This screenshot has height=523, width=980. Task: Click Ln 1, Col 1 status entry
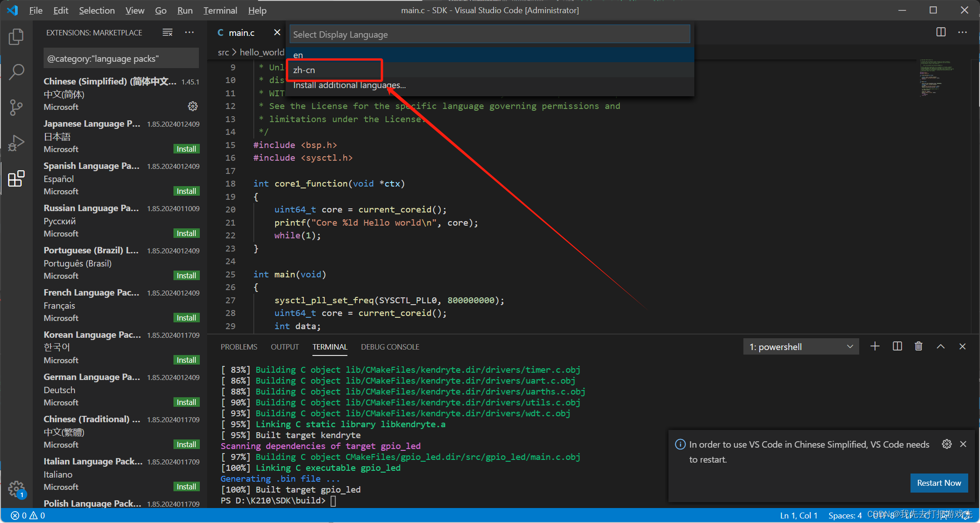pyautogui.click(x=799, y=515)
